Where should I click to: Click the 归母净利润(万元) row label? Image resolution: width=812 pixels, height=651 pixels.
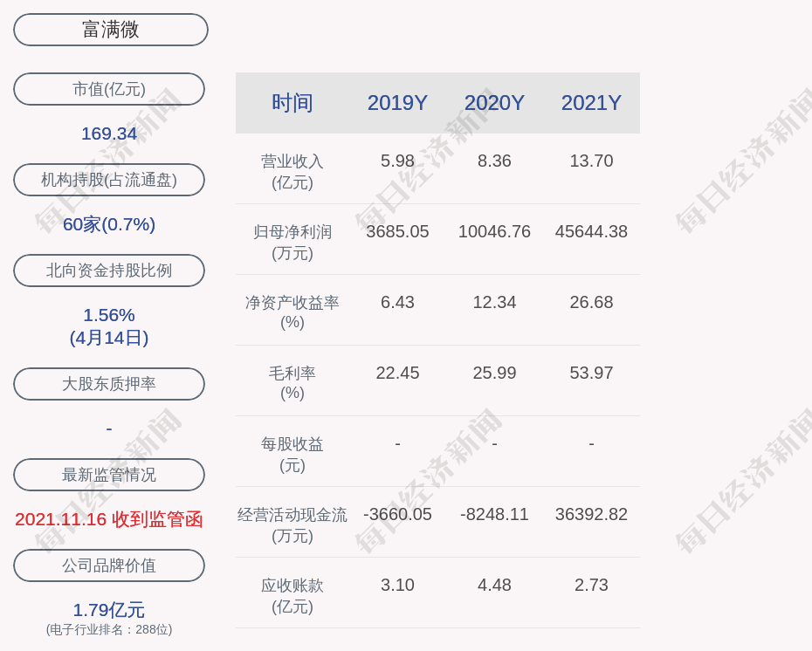[x=292, y=243]
